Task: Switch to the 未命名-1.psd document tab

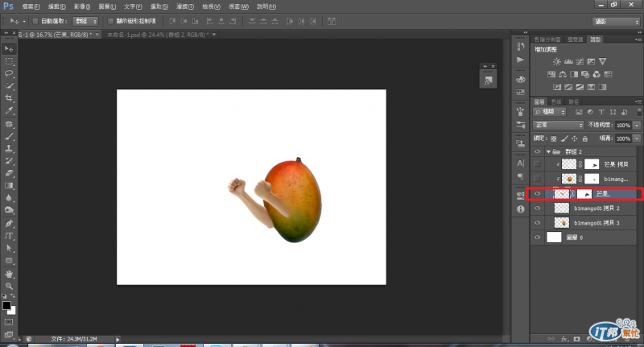Action: tap(158, 35)
